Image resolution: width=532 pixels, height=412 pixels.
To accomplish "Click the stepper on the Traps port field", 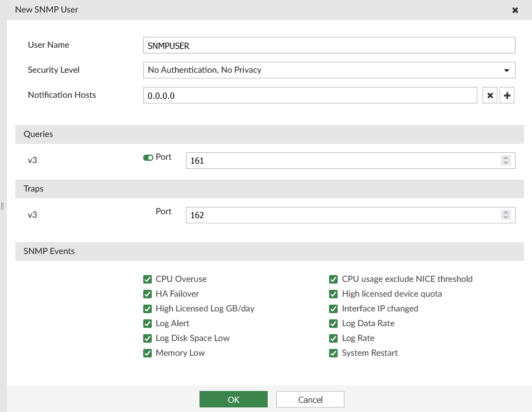I will coord(505,215).
